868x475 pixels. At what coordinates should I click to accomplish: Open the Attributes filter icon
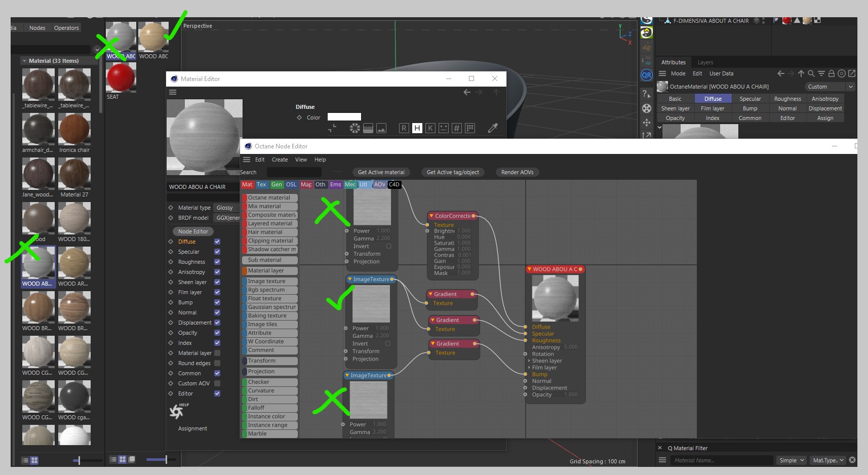[821, 73]
